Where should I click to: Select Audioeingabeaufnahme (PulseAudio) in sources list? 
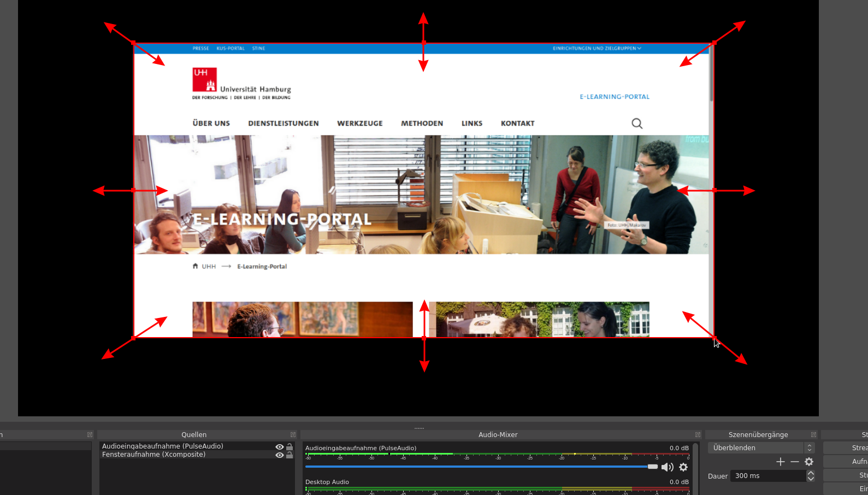point(163,446)
